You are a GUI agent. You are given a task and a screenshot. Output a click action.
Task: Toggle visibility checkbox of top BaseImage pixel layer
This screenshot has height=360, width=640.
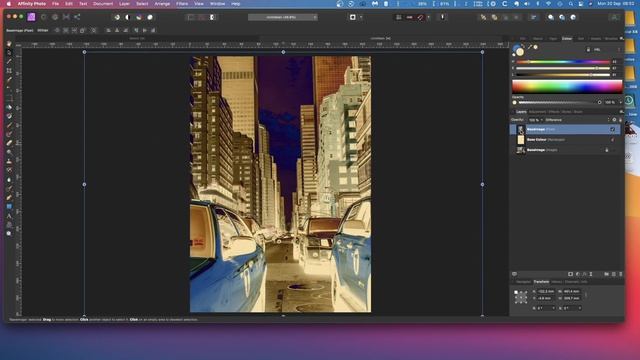[x=613, y=129]
